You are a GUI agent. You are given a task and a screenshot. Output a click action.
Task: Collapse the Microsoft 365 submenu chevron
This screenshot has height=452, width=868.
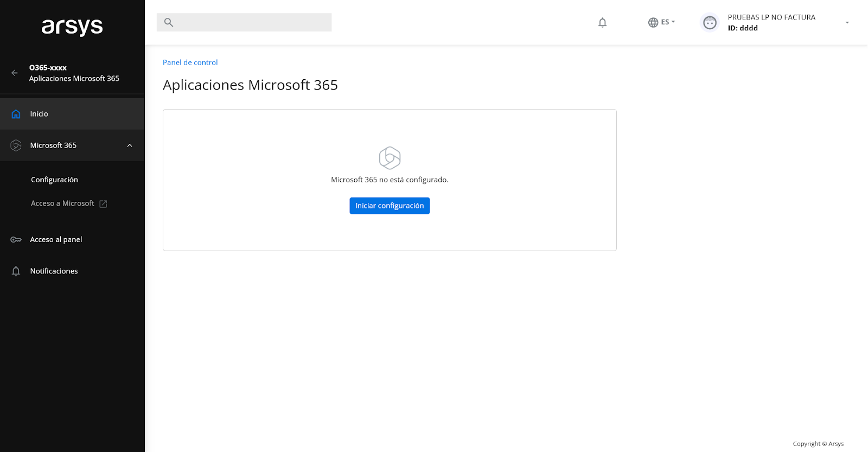[x=130, y=145]
